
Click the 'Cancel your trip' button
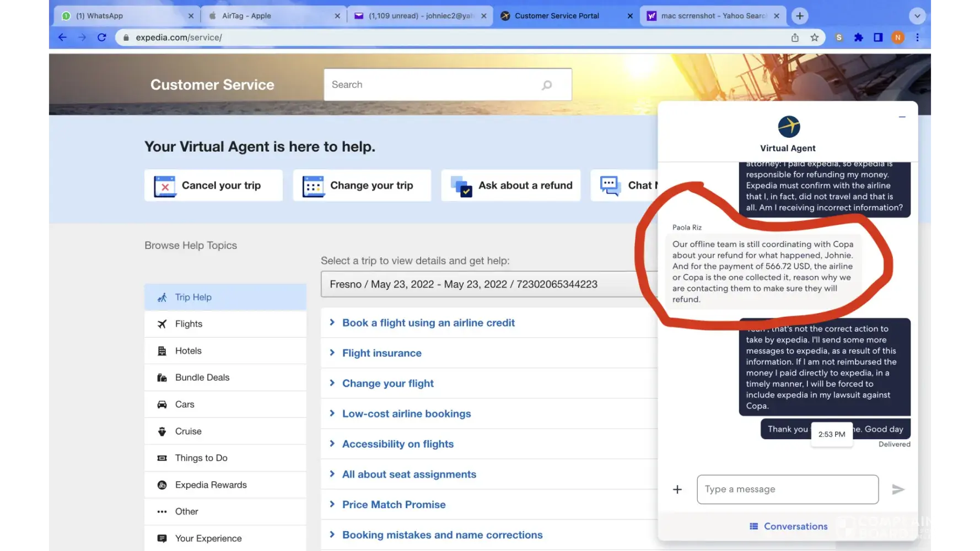pyautogui.click(x=213, y=186)
